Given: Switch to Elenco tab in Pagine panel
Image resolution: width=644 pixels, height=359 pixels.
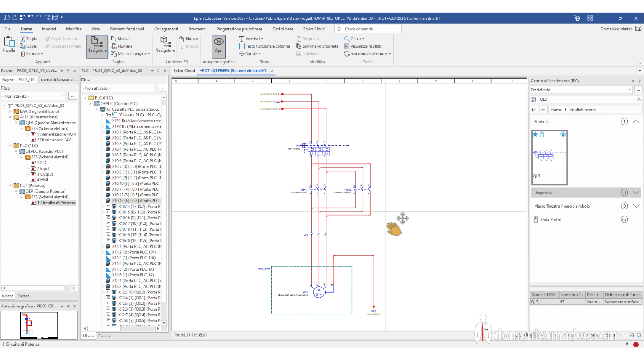Looking at the screenshot, I should [23, 296].
